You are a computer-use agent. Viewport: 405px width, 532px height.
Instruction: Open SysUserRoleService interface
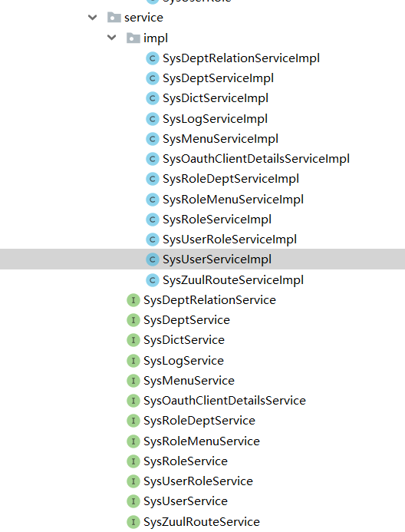pyautogui.click(x=198, y=481)
